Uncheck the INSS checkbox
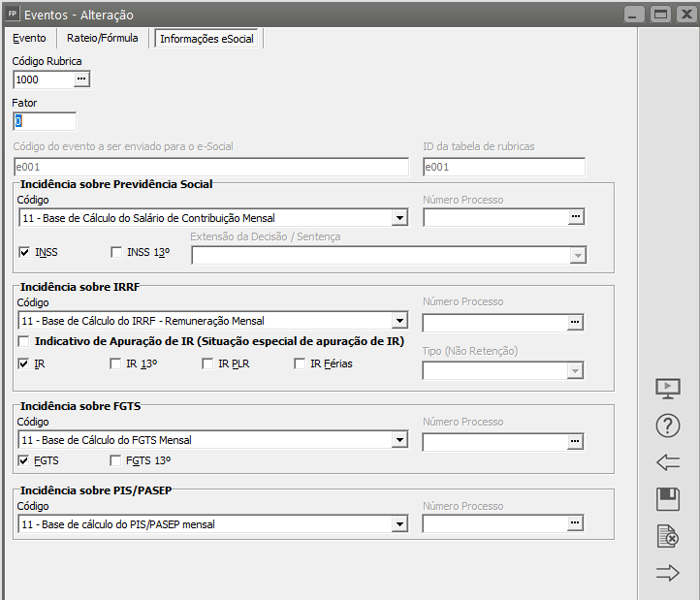Screen dimensions: 700x600 (24, 253)
